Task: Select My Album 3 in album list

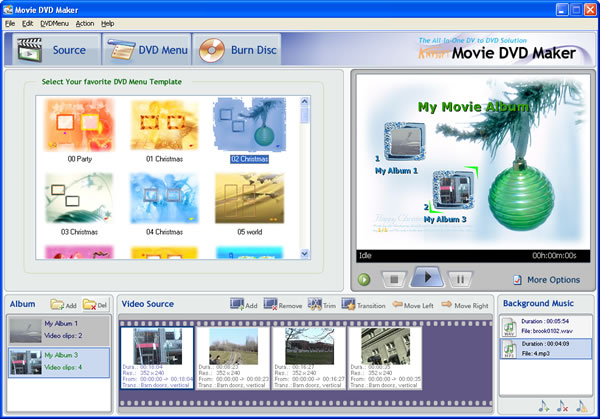Action: 59,362
